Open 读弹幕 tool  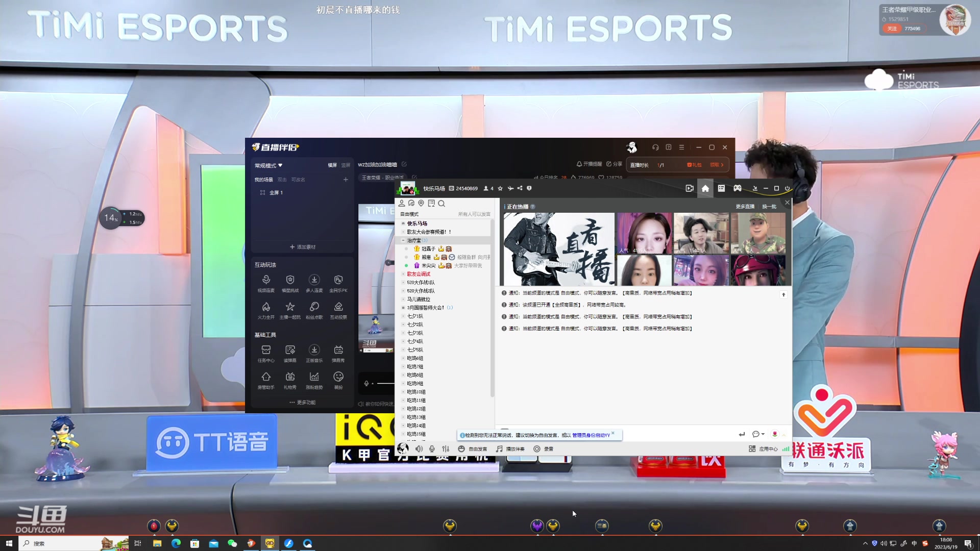point(290,354)
